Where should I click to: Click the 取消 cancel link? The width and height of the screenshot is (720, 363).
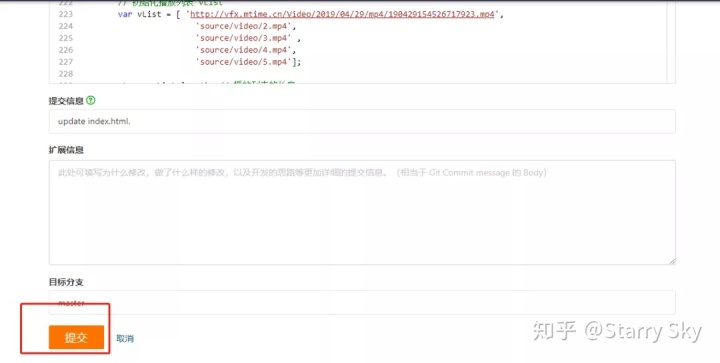pos(125,339)
